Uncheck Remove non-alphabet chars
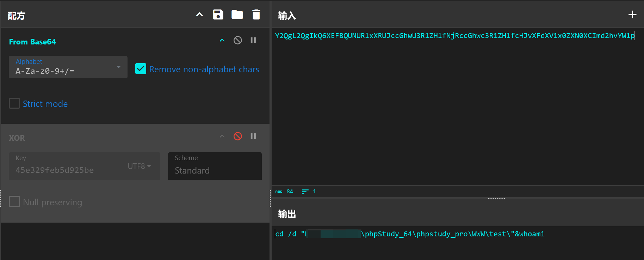644x260 pixels. pos(141,69)
